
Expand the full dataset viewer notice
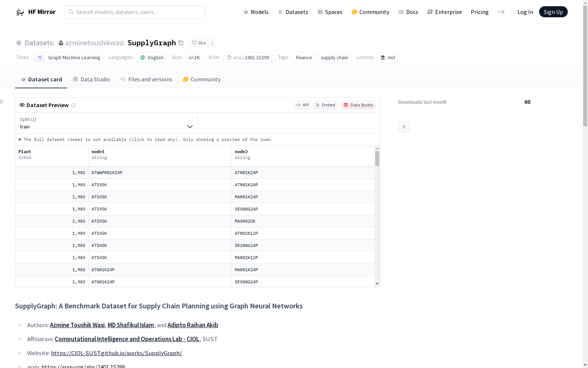(x=146, y=139)
